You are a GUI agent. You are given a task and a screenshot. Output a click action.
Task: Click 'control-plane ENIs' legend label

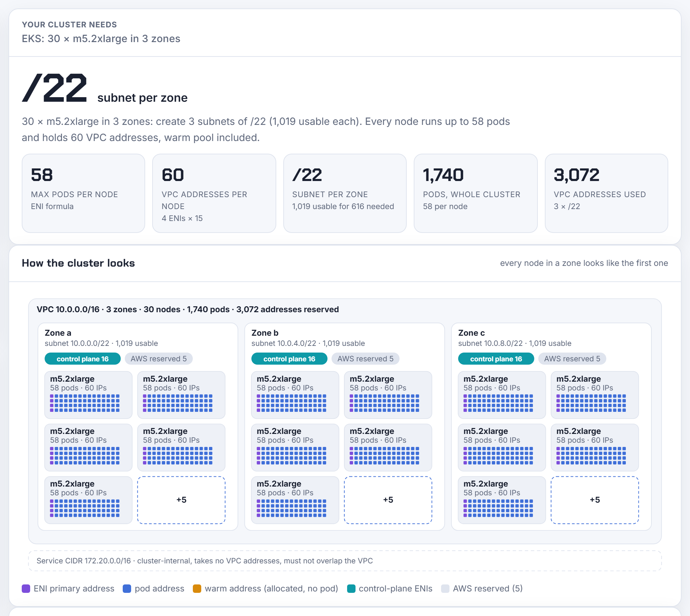click(395, 589)
